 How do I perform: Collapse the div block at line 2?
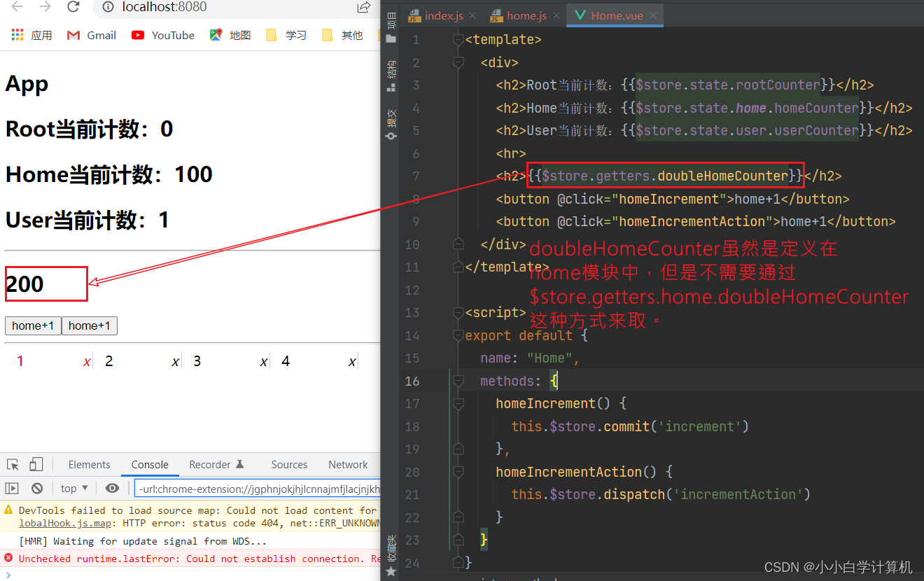458,62
